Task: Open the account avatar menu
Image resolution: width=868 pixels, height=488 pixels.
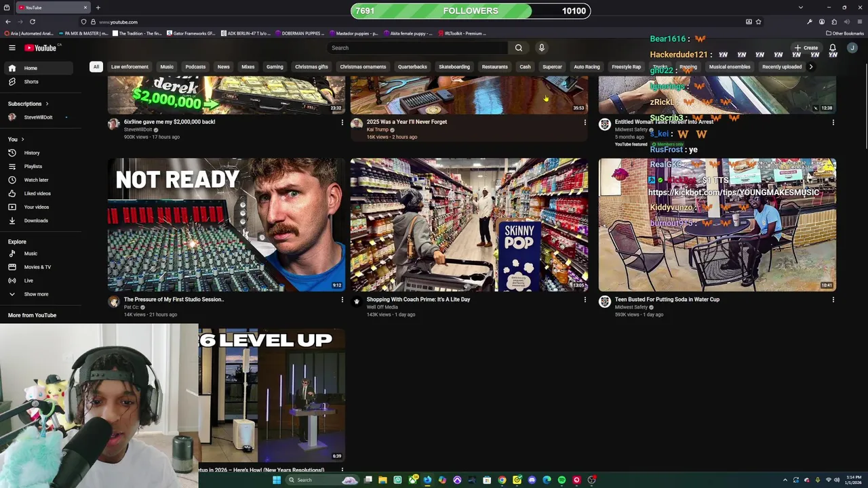Action: pos(852,47)
